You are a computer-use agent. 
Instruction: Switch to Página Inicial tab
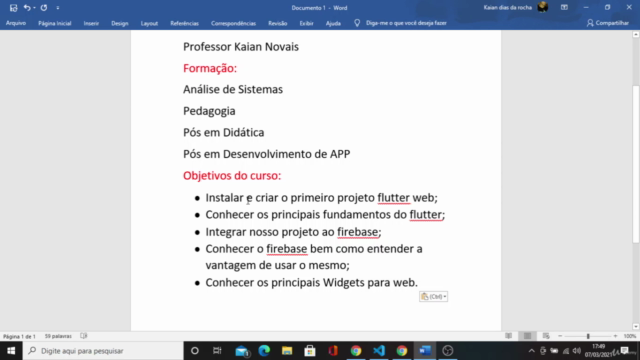[55, 23]
